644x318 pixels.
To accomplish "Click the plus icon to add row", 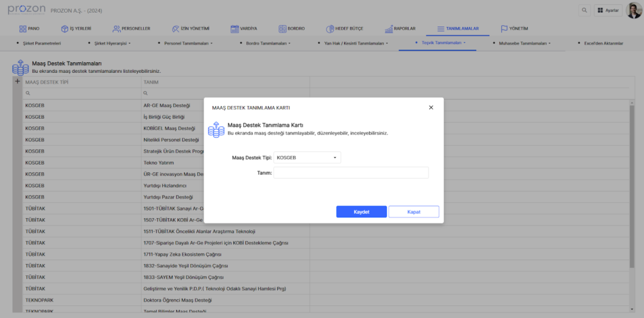I will (17, 82).
